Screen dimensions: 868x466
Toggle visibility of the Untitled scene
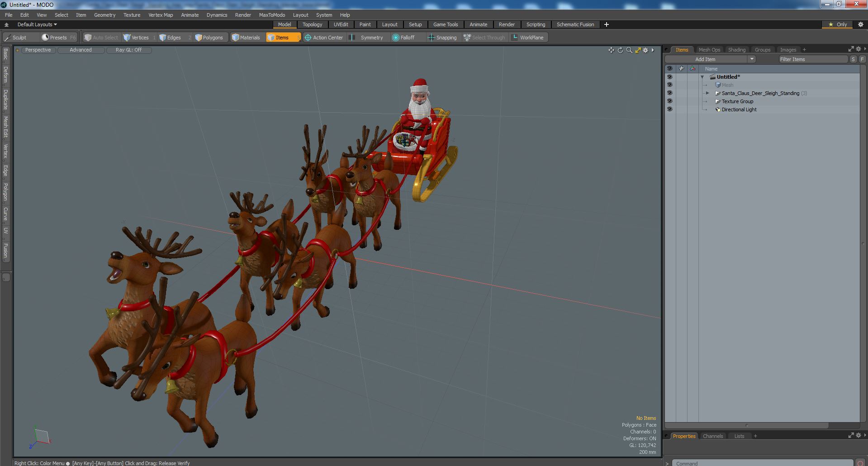pyautogui.click(x=669, y=77)
